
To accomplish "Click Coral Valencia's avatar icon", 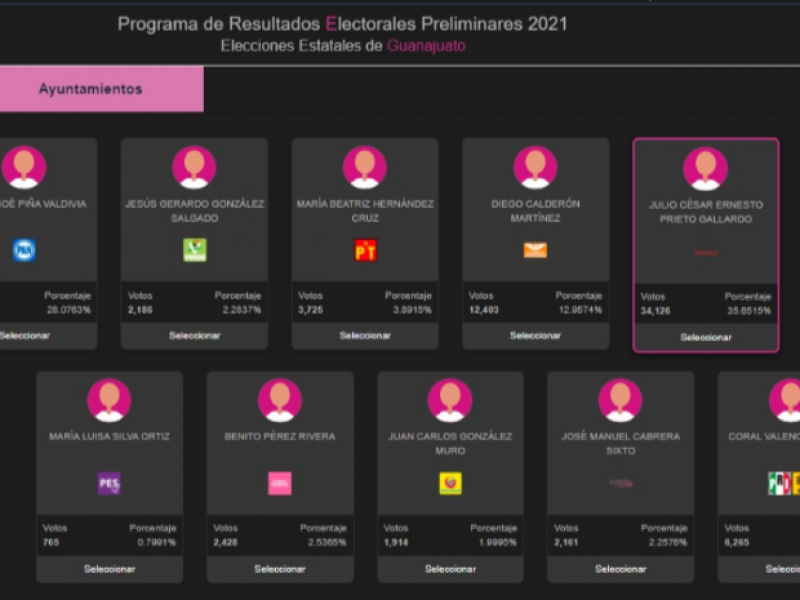I will [785, 400].
